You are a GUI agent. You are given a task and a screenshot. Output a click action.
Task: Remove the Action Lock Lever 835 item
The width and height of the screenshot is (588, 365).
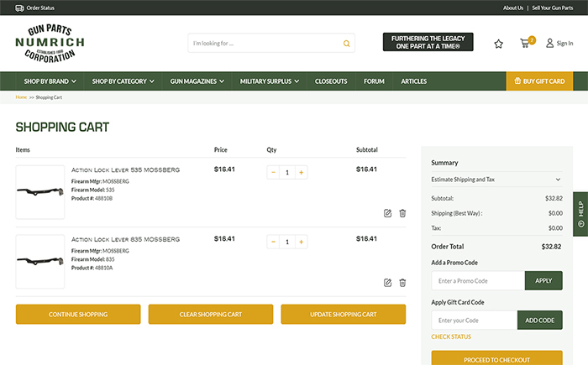pyautogui.click(x=402, y=283)
